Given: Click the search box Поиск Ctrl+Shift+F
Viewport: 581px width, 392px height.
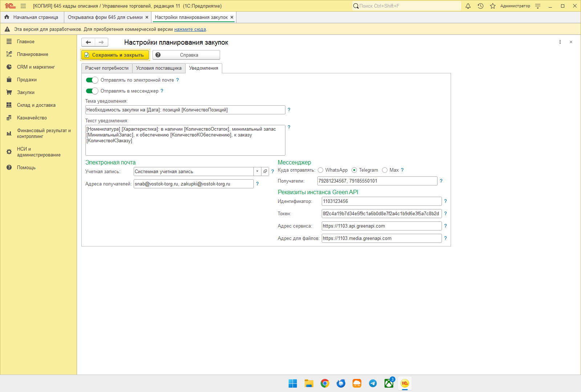Looking at the screenshot, I should [x=406, y=6].
